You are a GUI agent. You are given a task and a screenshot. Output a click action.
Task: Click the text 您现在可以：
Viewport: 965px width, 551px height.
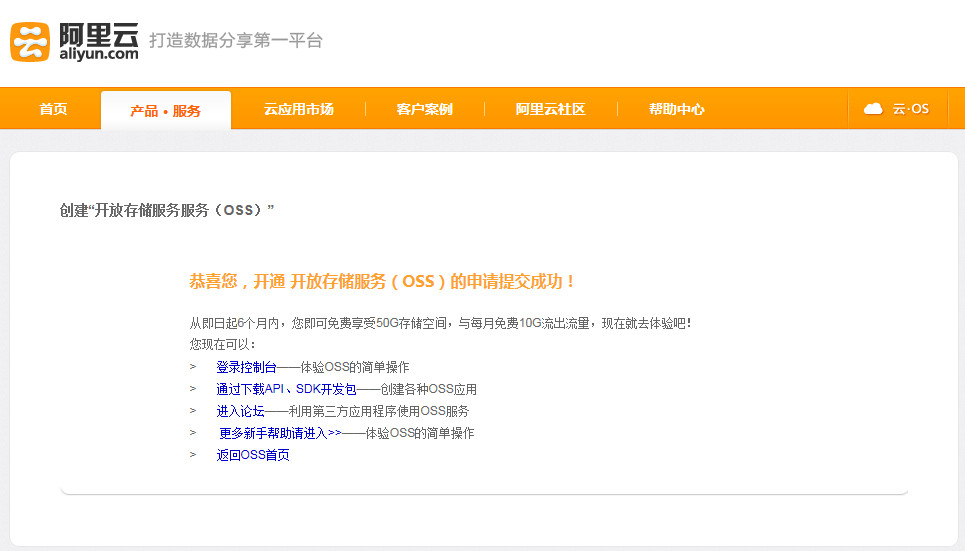(x=222, y=344)
